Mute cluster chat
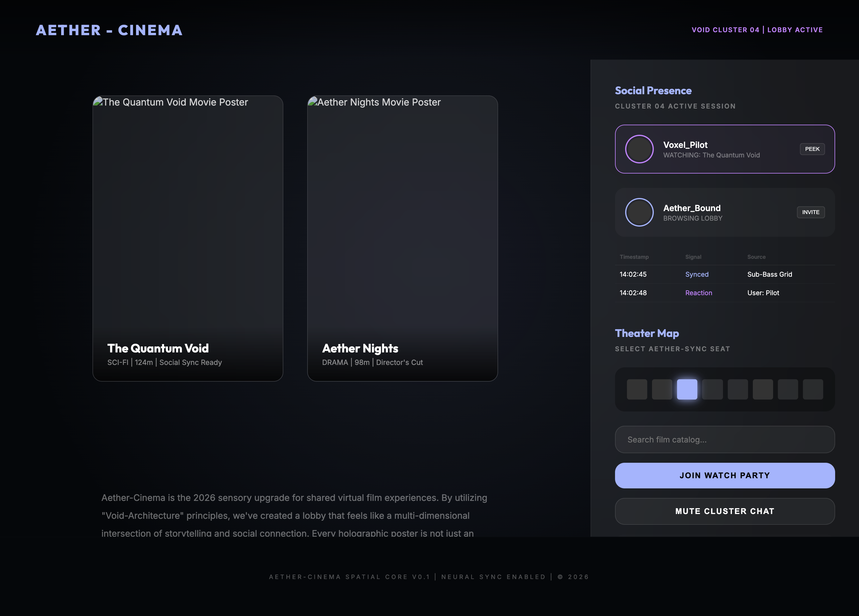 [x=724, y=511]
